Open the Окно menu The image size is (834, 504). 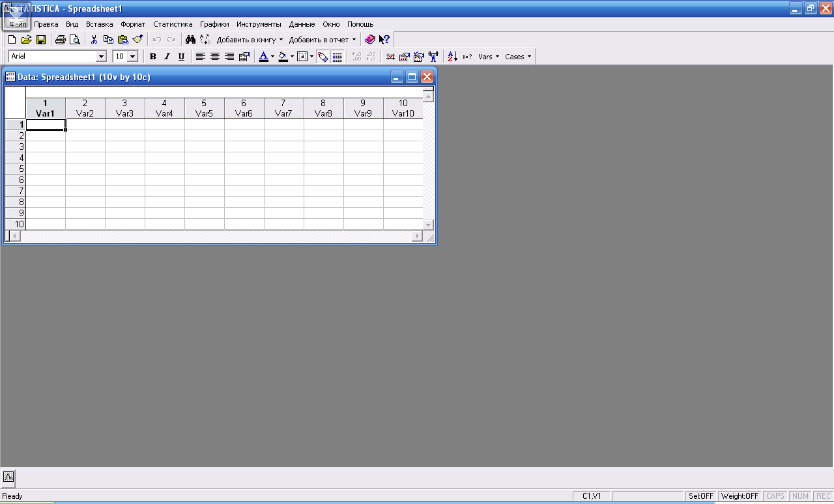click(331, 24)
